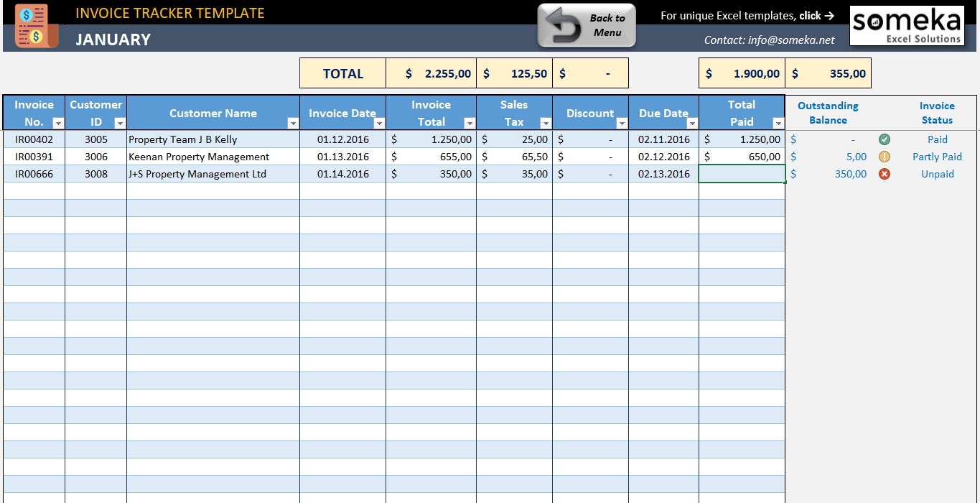Viewport: 980px width, 503px height.
Task: Open the Customer ID filter dropdown
Action: 121,123
